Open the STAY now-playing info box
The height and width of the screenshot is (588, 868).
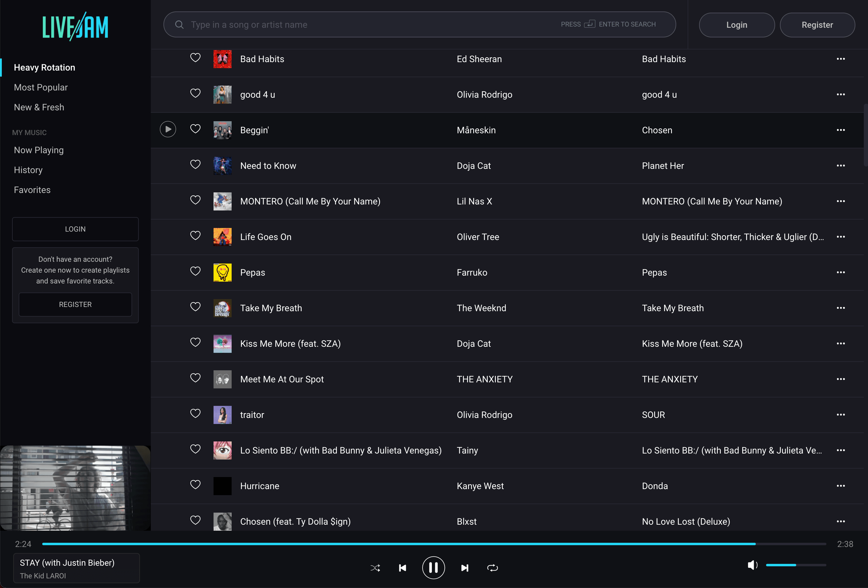tap(77, 568)
